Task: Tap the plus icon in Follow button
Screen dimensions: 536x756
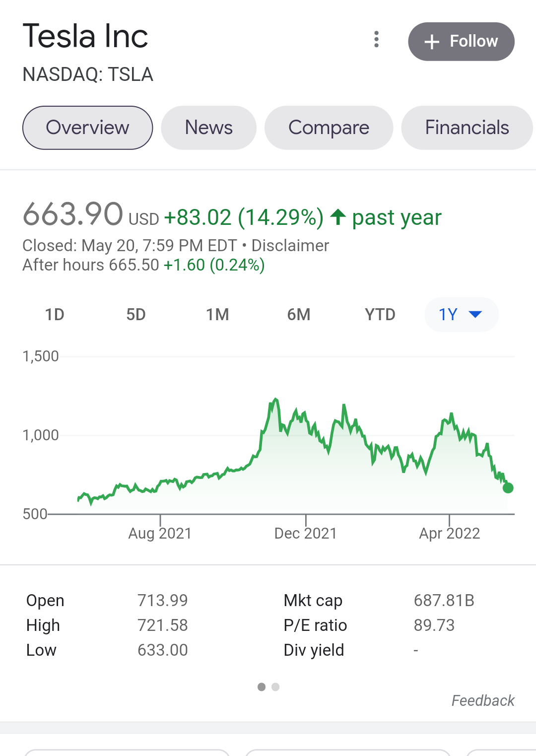Action: point(432,42)
